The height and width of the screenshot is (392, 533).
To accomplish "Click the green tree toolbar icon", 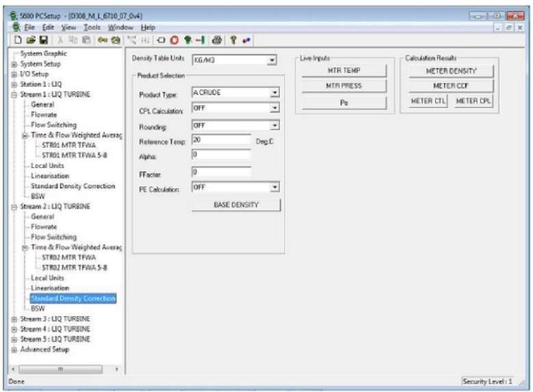I will pyautogui.click(x=187, y=40).
